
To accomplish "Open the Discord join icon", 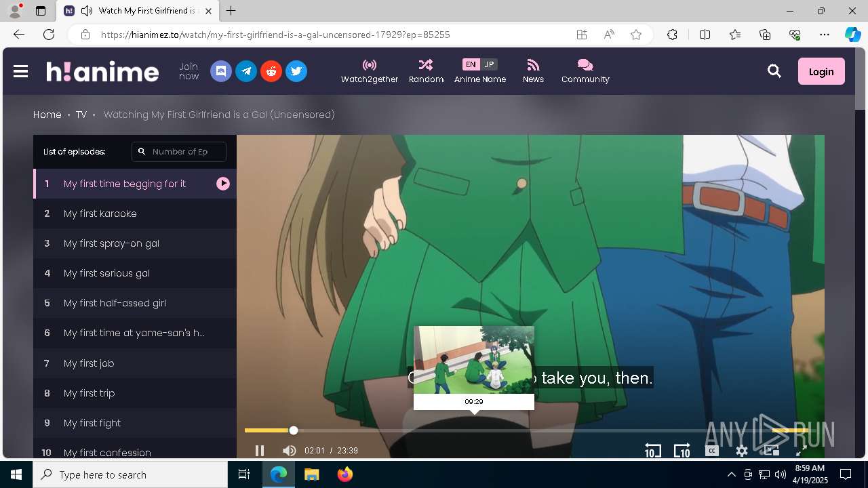I will pyautogui.click(x=221, y=71).
